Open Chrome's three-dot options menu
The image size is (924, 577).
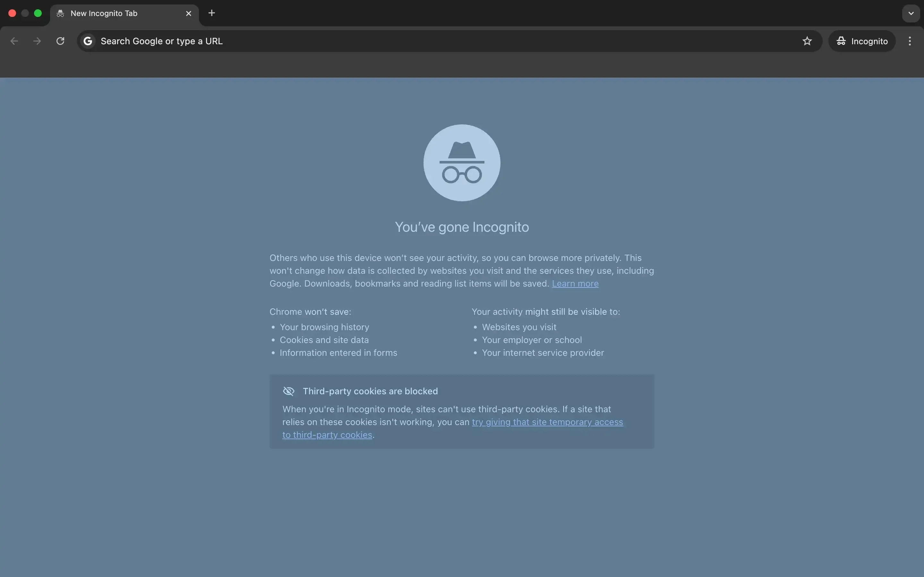pos(910,41)
